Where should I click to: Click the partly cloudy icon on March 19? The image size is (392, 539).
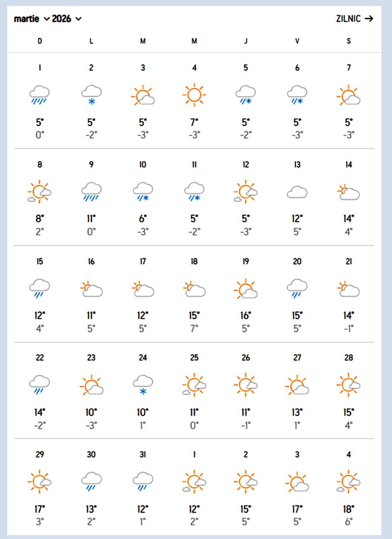pos(246,289)
